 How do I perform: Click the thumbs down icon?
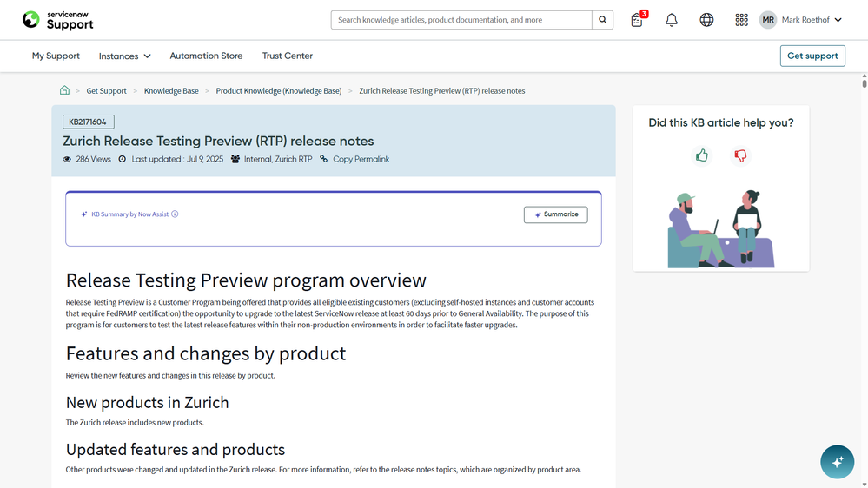click(740, 155)
